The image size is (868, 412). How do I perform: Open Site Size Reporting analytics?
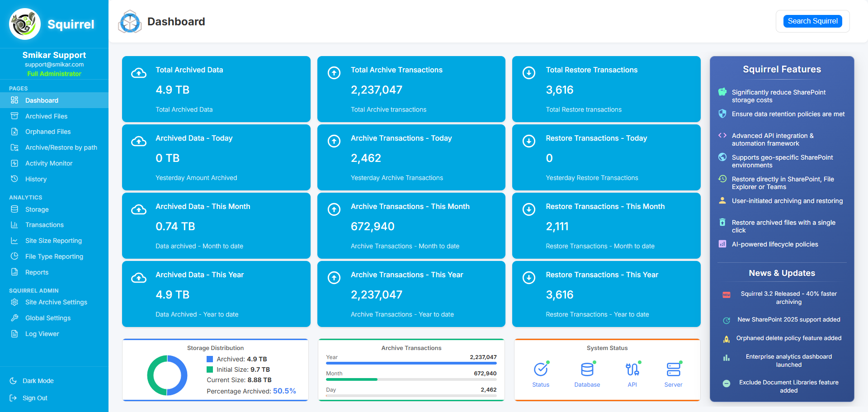(53, 241)
